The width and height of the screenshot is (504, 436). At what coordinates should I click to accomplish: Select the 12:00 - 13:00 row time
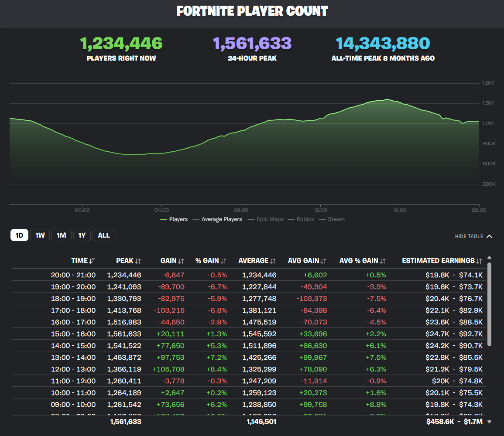click(73, 370)
